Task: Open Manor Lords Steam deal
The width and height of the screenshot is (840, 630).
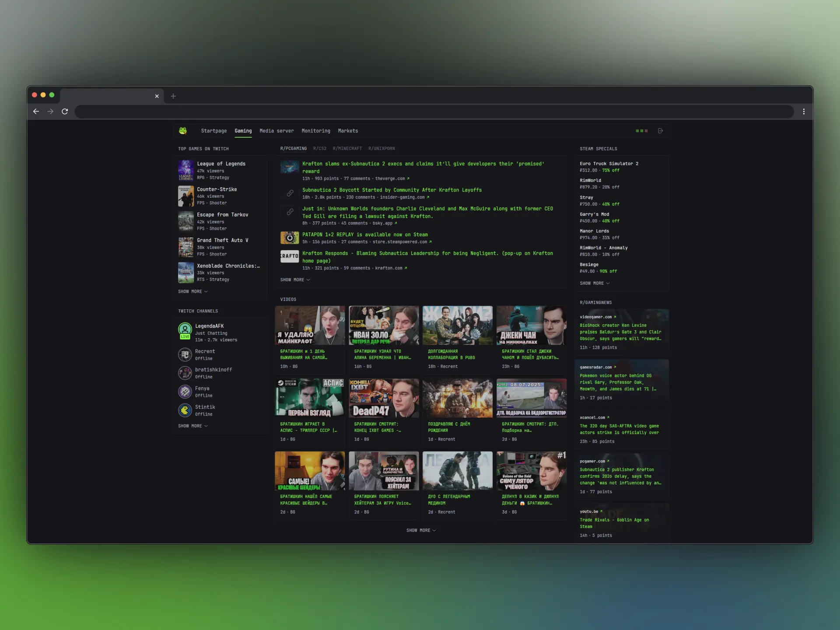Action: coord(594,231)
